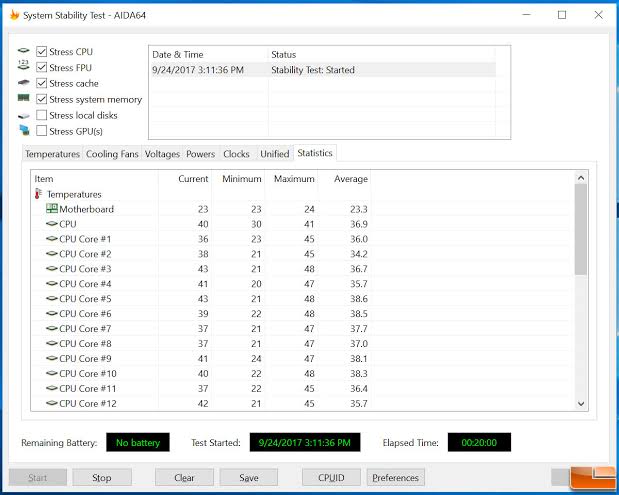Select the Voltages tab
The height and width of the screenshot is (495, 619).
(162, 154)
